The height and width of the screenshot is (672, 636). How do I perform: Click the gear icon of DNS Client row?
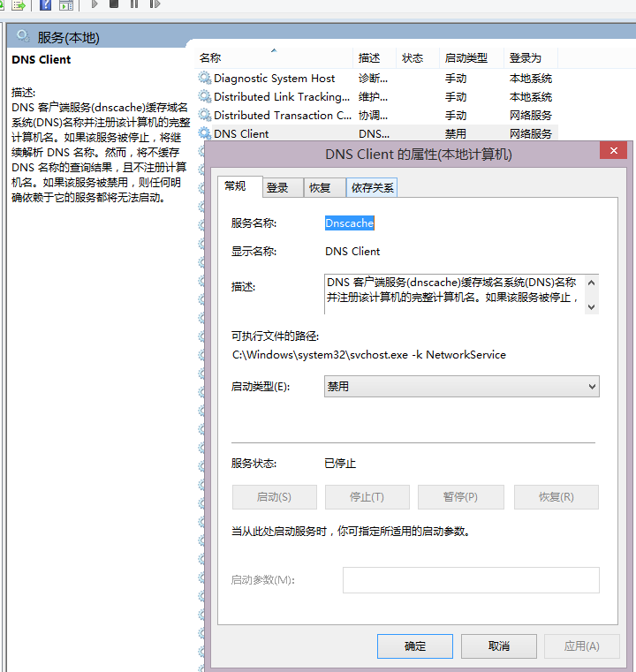204,133
